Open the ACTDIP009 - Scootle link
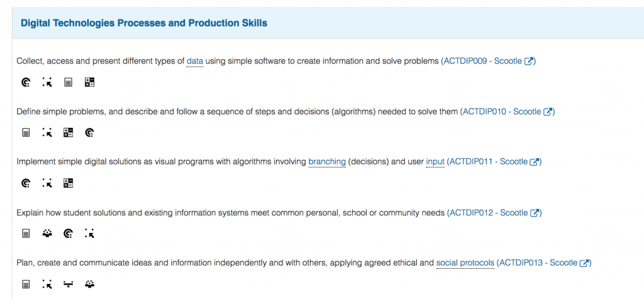 pos(488,61)
